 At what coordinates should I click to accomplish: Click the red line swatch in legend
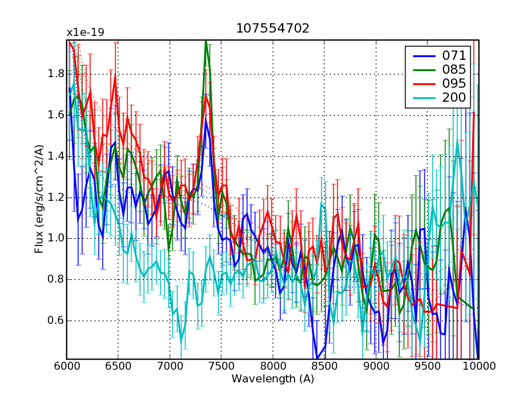424,84
